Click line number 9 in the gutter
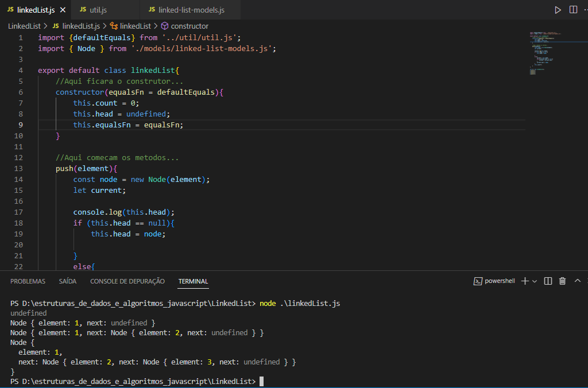588x388 pixels. point(20,125)
